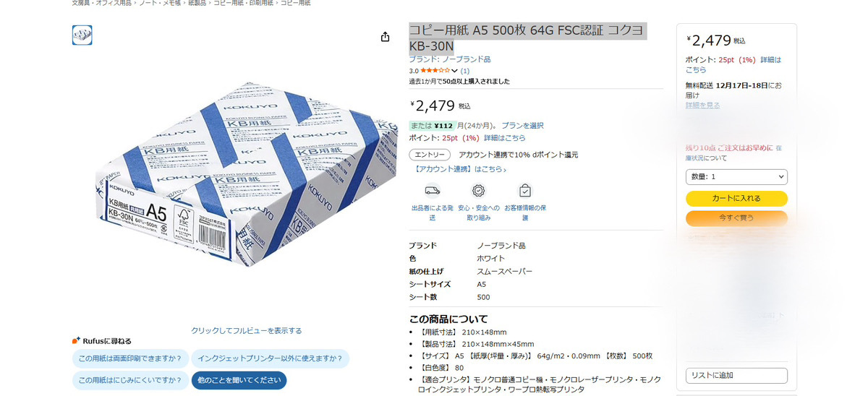The width and height of the screenshot is (868, 396).
Task: Open the 紙製品 breadcrumb category
Action: [x=197, y=4]
